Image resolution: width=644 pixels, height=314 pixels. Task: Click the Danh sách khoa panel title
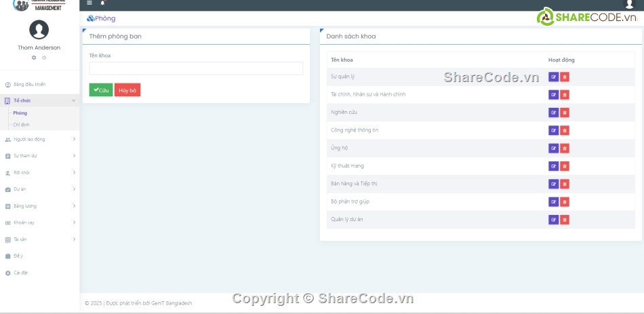click(x=350, y=36)
